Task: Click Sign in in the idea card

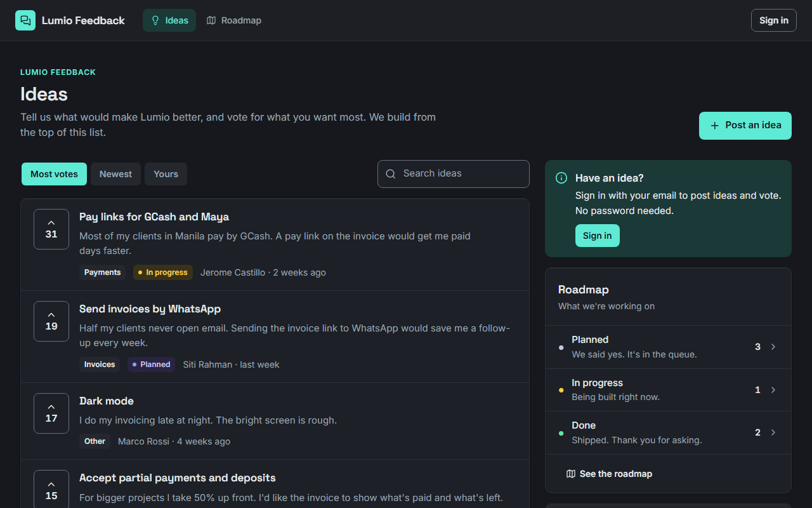Action: click(598, 236)
